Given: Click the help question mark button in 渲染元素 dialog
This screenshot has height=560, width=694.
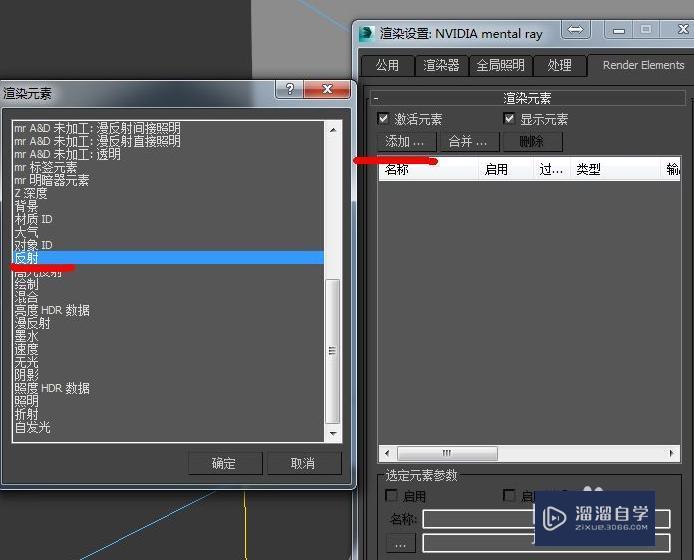Looking at the screenshot, I should pyautogui.click(x=289, y=89).
